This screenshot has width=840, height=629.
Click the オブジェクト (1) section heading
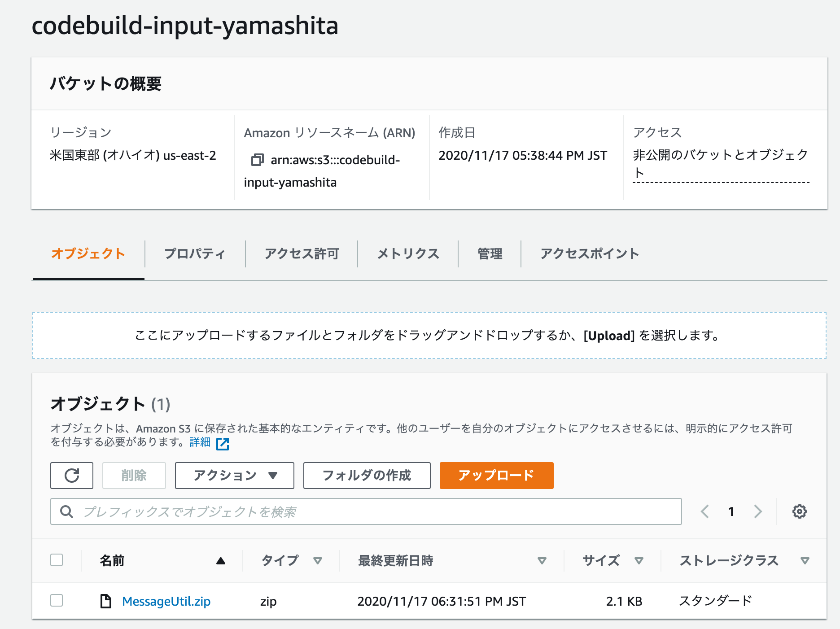point(110,404)
